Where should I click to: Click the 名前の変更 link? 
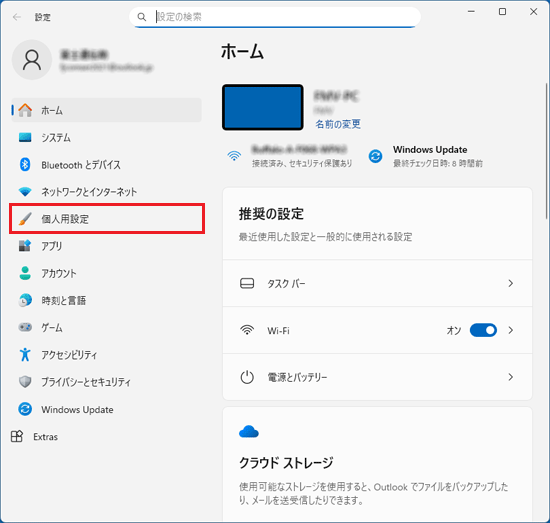pos(338,124)
